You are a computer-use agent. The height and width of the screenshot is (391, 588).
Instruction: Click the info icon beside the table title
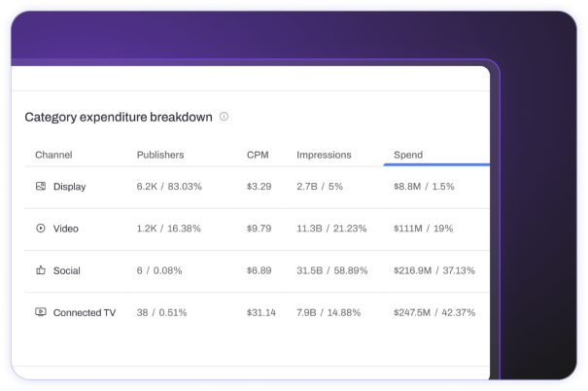225,117
